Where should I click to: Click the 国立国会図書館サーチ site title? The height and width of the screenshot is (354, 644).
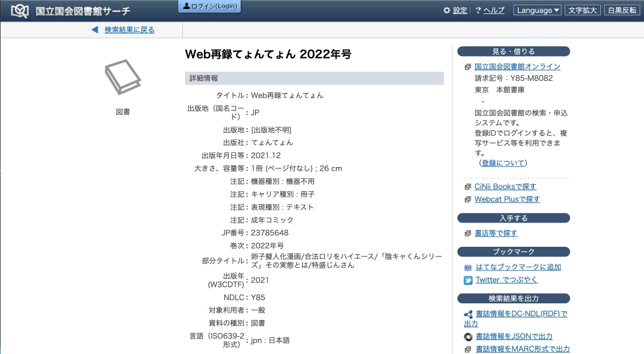83,11
